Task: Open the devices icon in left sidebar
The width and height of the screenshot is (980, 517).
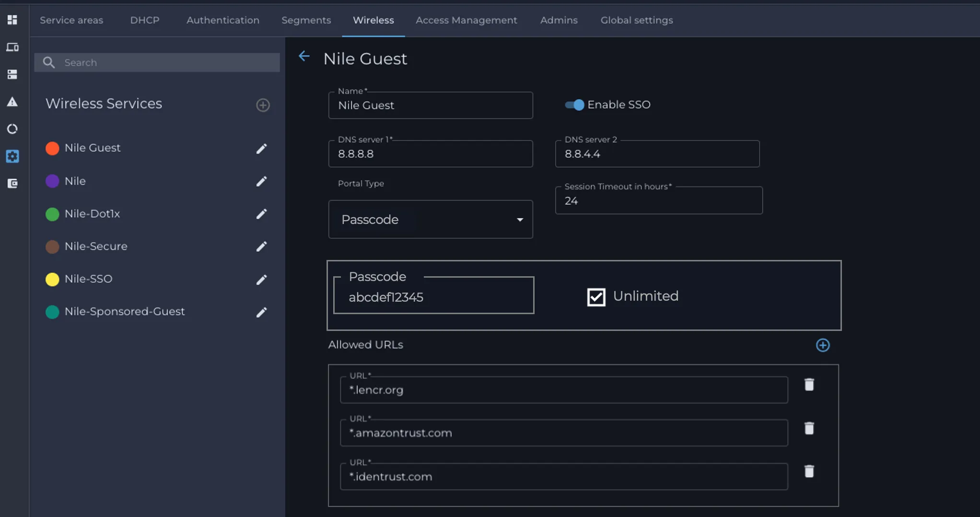Action: [12, 47]
